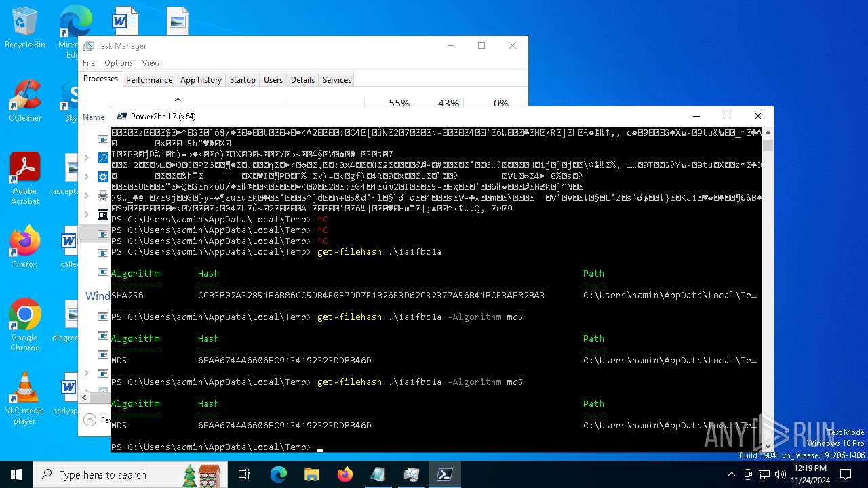
Task: Select the Adobe Acrobat desktop shortcut
Action: [x=25, y=179]
